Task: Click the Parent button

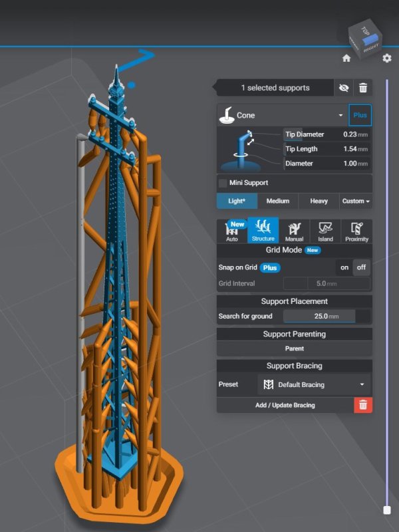Action: pos(294,348)
